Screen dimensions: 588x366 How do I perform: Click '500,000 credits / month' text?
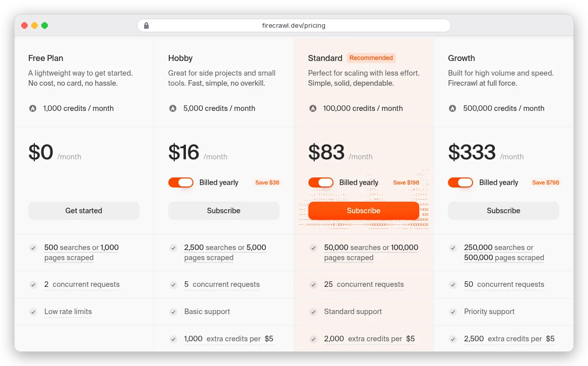[504, 108]
